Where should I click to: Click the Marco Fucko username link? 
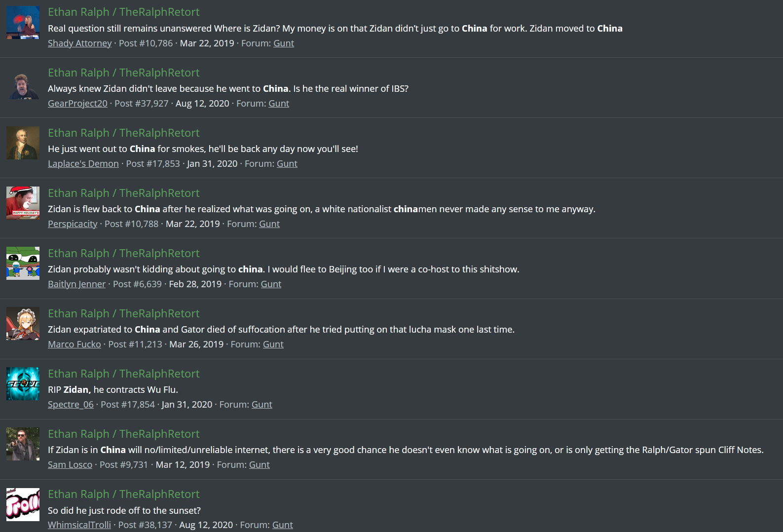74,344
